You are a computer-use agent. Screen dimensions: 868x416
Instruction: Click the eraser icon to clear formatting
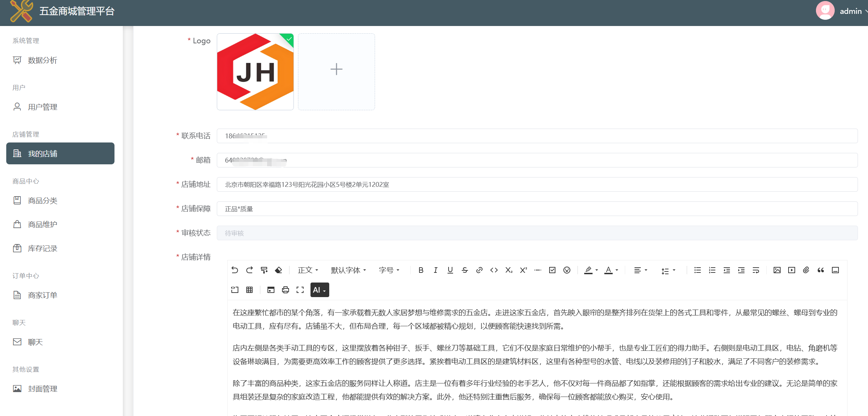point(279,270)
